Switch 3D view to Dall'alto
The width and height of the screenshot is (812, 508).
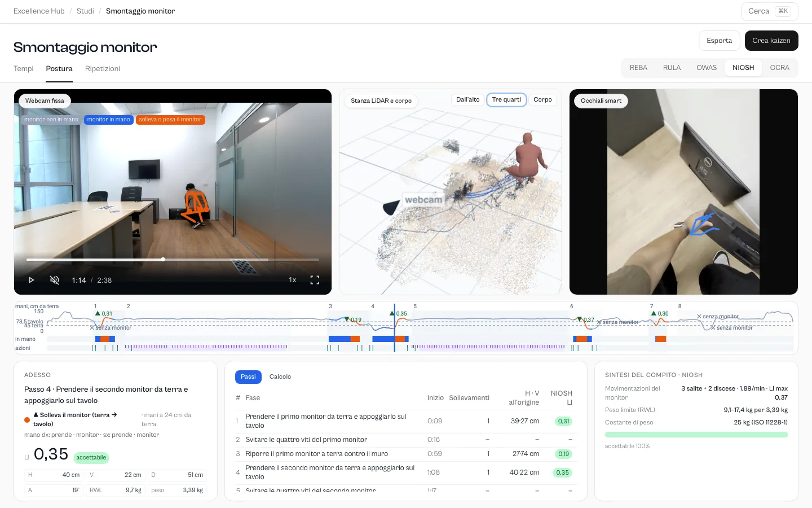[467, 100]
